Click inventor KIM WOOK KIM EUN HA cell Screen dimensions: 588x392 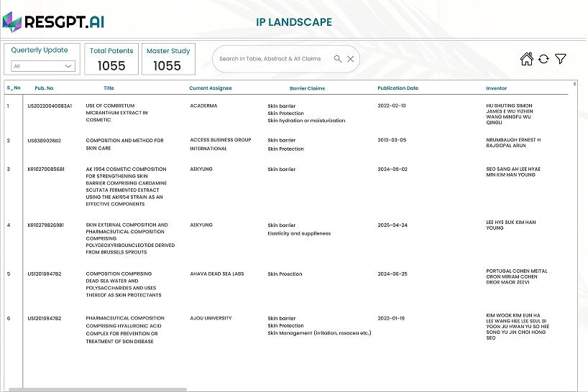(518, 327)
